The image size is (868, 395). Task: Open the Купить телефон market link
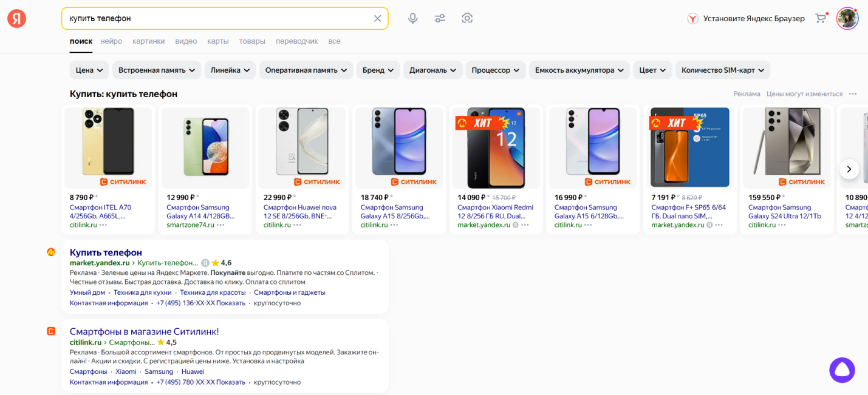point(106,252)
